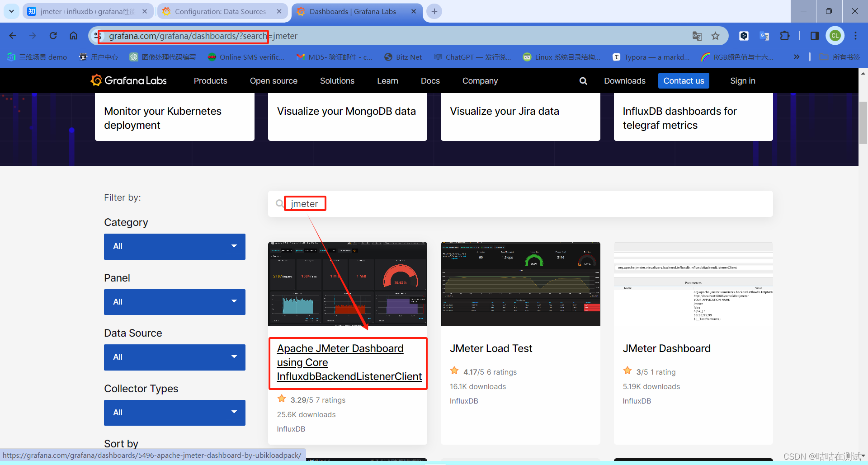Click the browser Forward arrow
The height and width of the screenshot is (465, 868).
click(33, 36)
